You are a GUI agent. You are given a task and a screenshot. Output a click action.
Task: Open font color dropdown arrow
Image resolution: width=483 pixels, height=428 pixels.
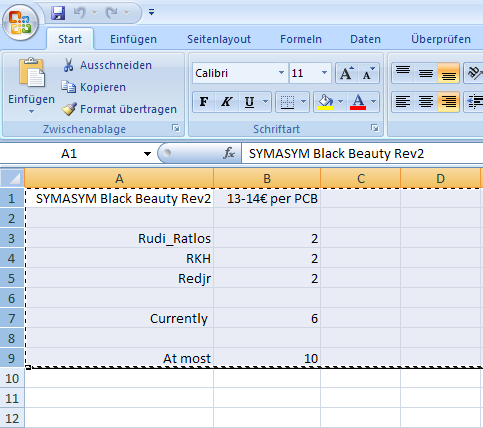(x=374, y=102)
